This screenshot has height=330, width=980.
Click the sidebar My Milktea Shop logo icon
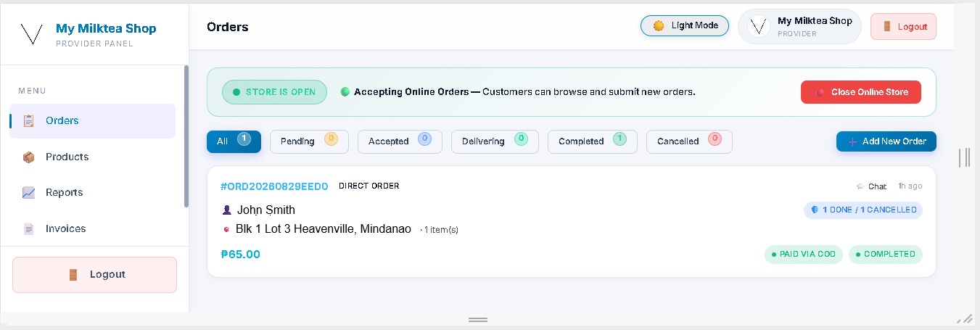click(x=31, y=33)
